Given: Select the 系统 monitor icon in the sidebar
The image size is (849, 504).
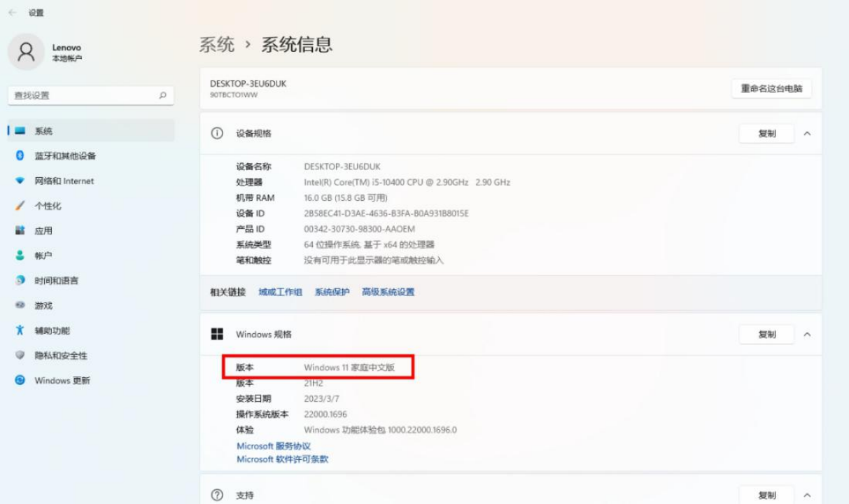Looking at the screenshot, I should click(20, 131).
